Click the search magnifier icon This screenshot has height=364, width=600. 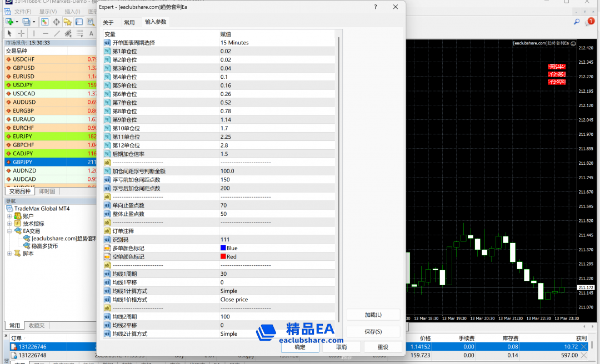pos(577,22)
